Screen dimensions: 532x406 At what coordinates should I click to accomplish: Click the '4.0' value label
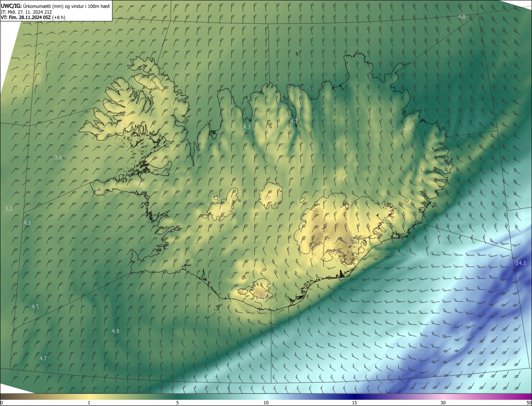tap(461, 17)
